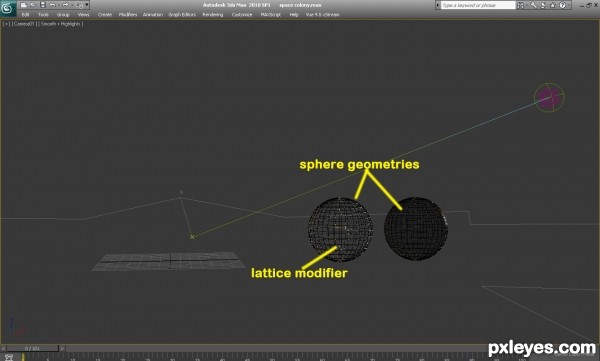Expand the Quick Access toolbar dropdown arrow
Screen dimensions: 600x361
click(87, 5)
